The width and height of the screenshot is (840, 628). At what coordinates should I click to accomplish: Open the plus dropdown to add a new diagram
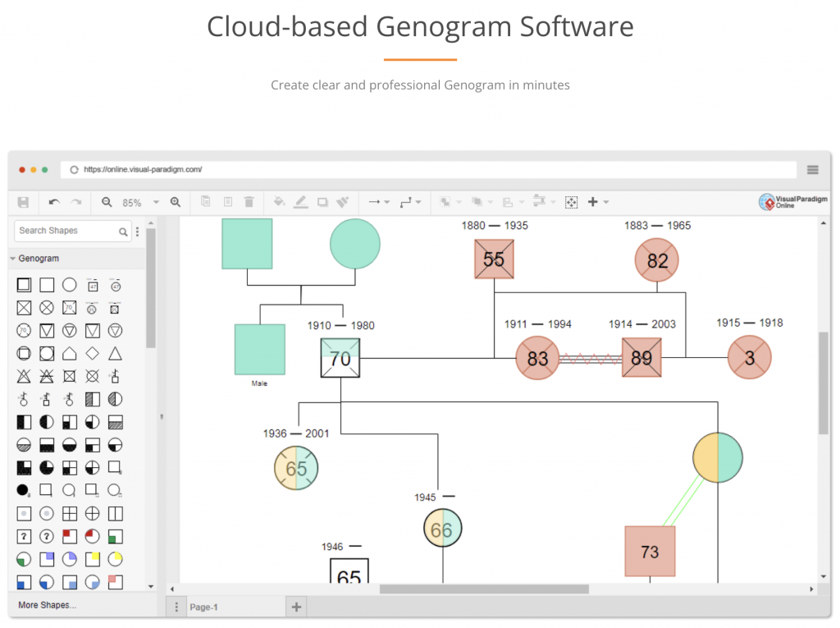point(605,201)
